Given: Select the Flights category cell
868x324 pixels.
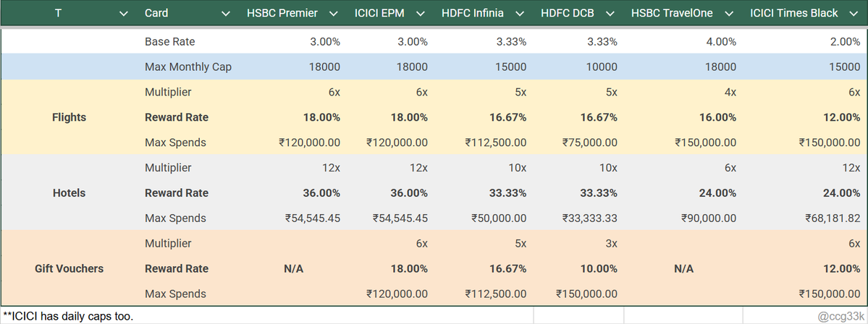Looking at the screenshot, I should pos(69,117).
